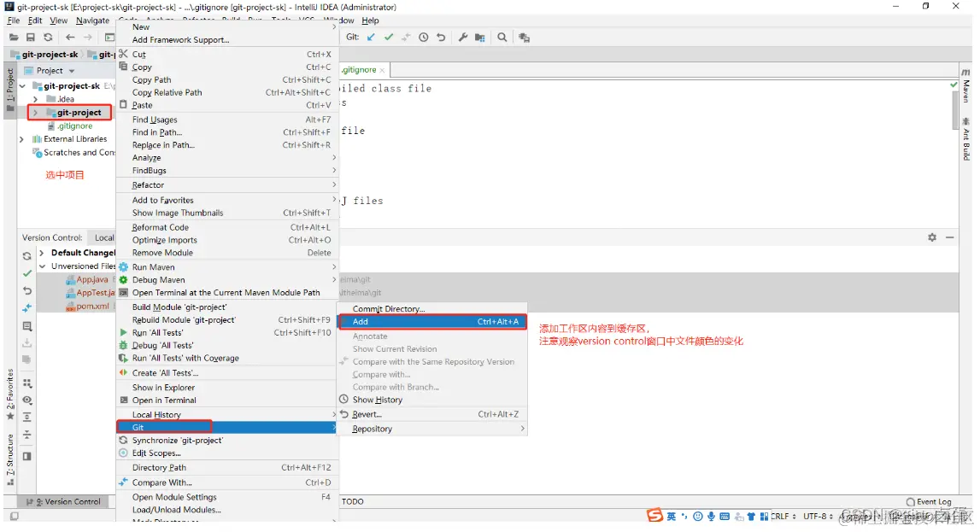Navigate Back with the left arrow icon

coord(70,38)
